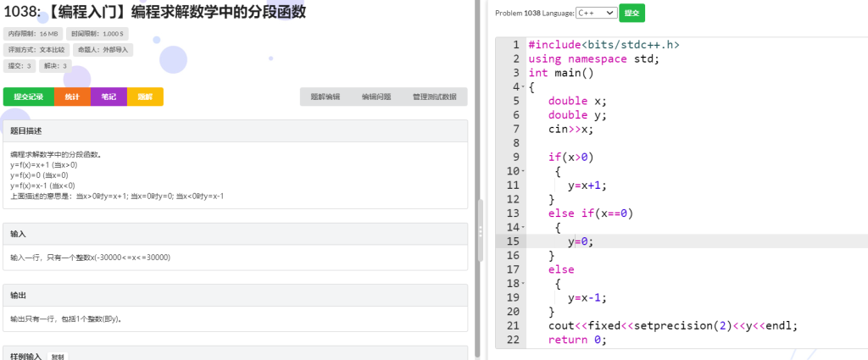Click the else if(x==0) code line
This screenshot has height=360, width=868.
coord(591,213)
